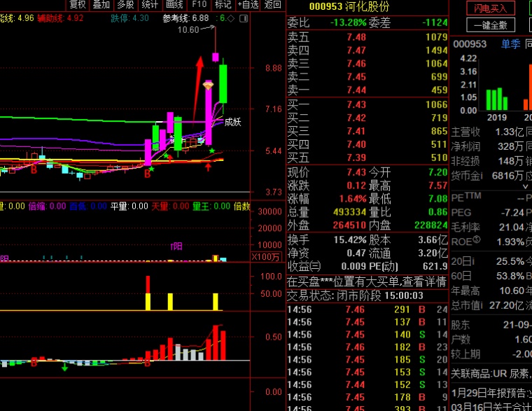Click the green down arrow in bottom indicator
Screen dimensions: 532x411
[64, 366]
